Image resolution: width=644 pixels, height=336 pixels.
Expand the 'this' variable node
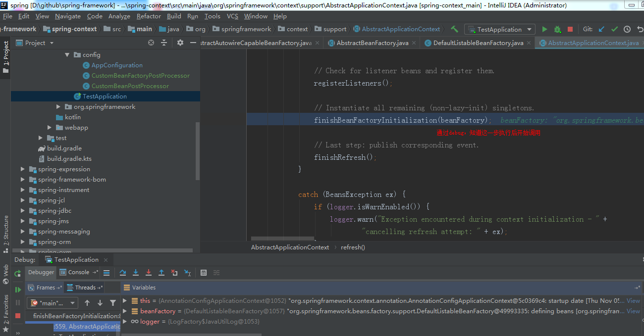click(125, 300)
